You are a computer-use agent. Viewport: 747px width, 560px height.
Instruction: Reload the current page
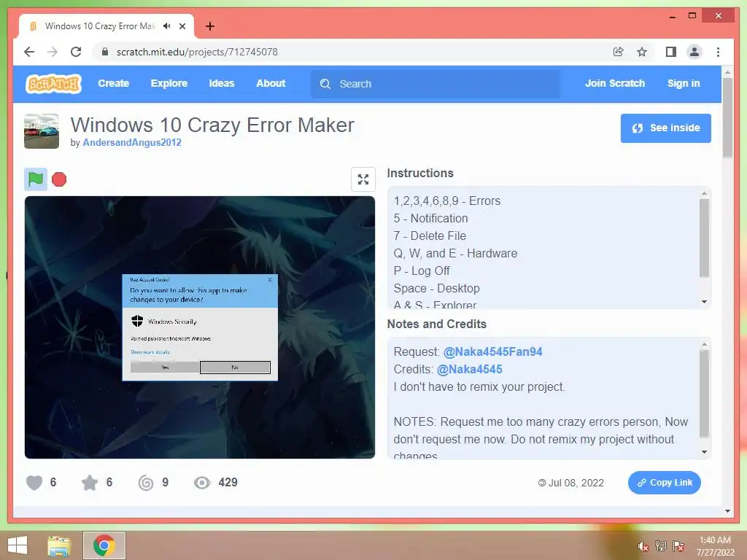click(x=76, y=52)
